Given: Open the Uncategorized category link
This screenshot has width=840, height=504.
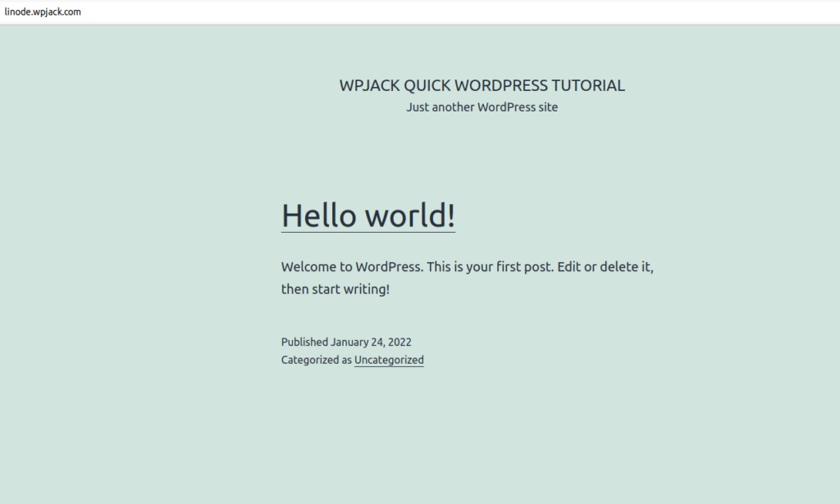Looking at the screenshot, I should point(389,360).
